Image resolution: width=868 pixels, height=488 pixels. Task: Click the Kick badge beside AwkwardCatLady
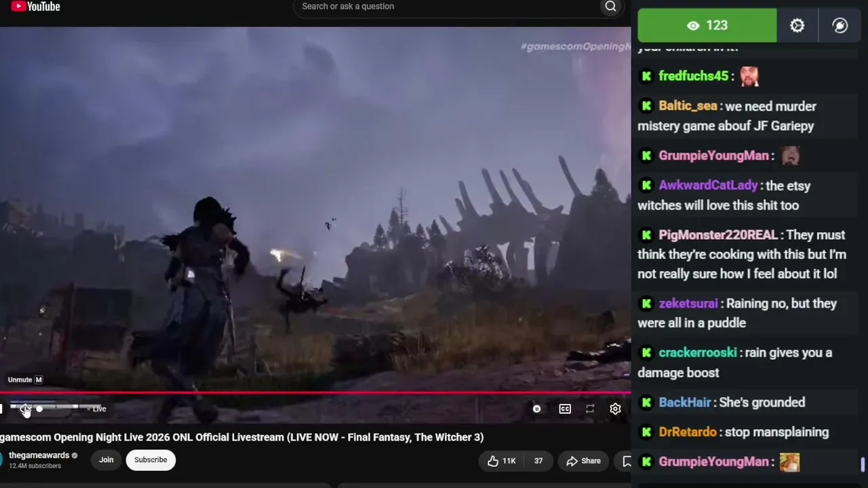(x=646, y=185)
